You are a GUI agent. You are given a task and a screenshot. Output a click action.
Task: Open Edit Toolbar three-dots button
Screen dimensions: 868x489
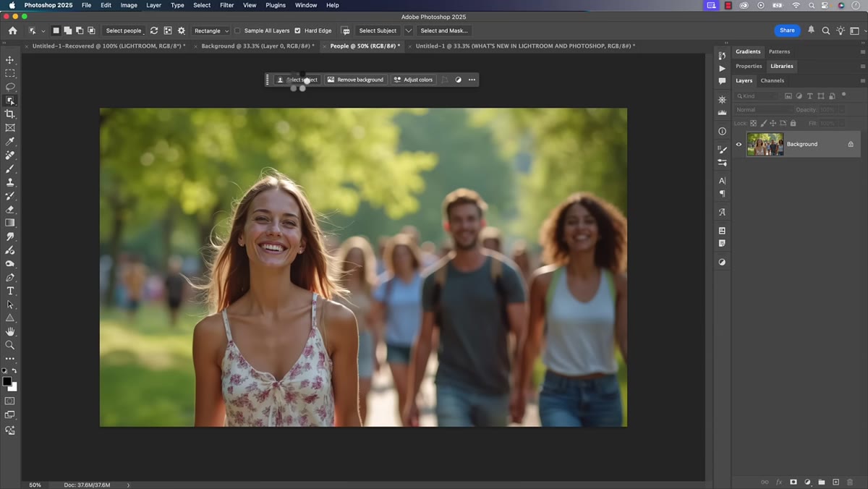(x=10, y=359)
